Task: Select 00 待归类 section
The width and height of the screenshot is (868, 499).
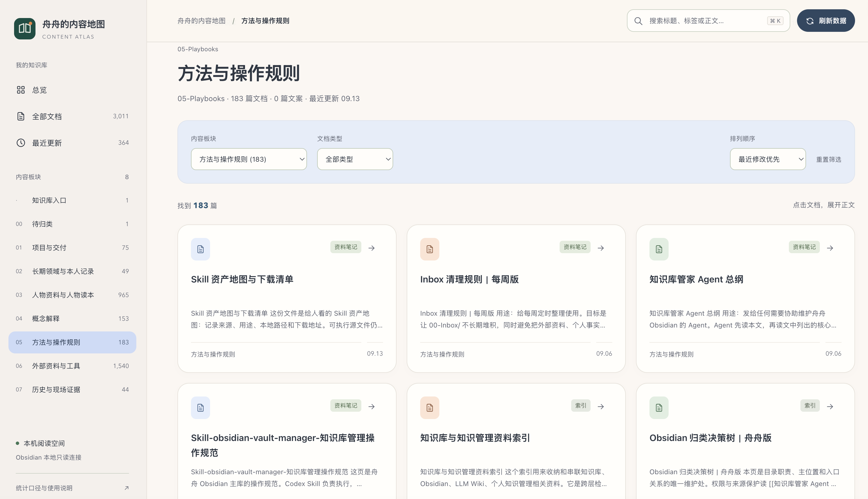Action: coord(72,224)
